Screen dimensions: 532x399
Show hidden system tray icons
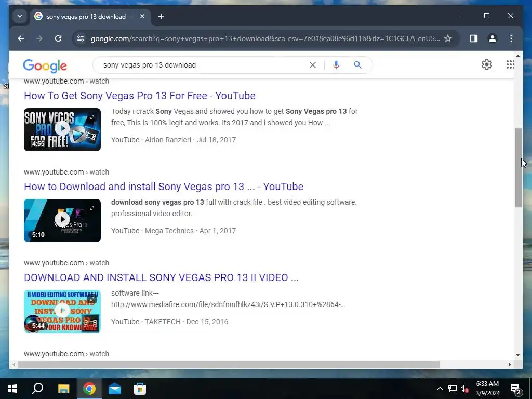(440, 389)
